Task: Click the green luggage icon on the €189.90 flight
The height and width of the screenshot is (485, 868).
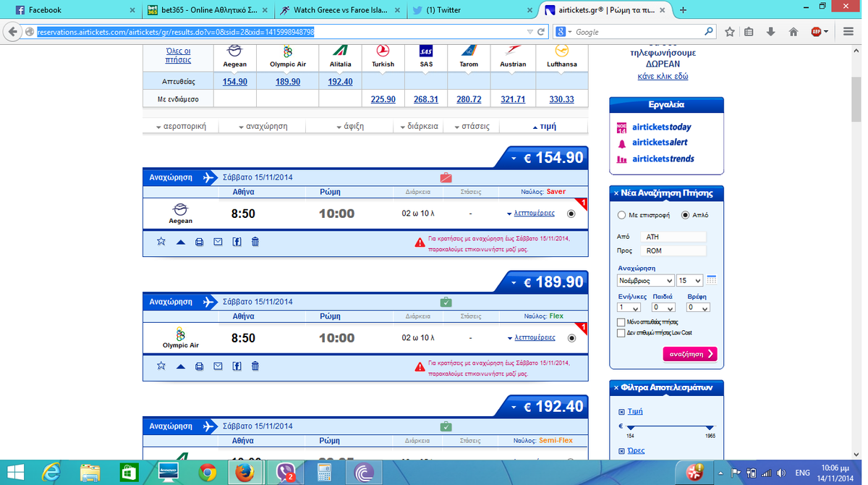Action: pos(446,302)
